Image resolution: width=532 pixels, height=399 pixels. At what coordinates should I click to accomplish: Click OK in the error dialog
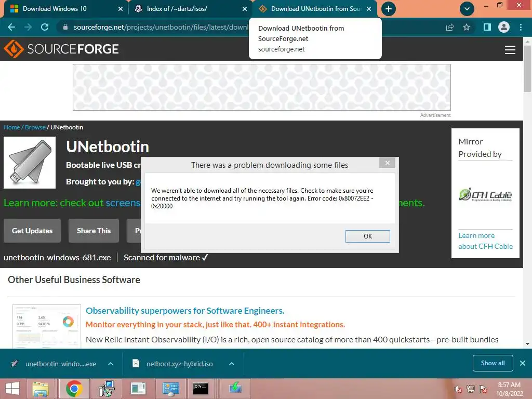pos(368,236)
